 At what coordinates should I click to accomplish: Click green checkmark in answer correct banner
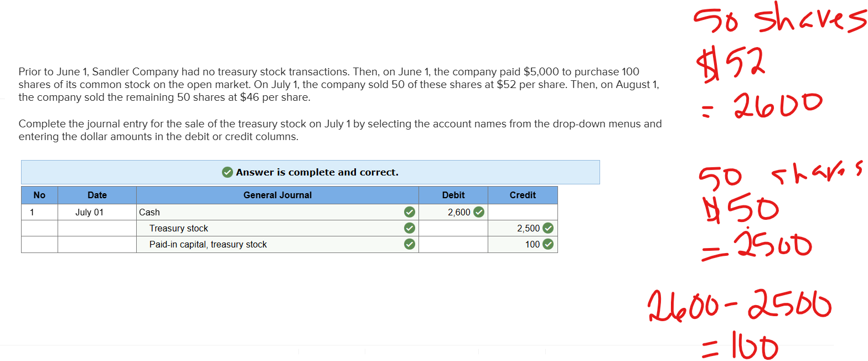227,172
